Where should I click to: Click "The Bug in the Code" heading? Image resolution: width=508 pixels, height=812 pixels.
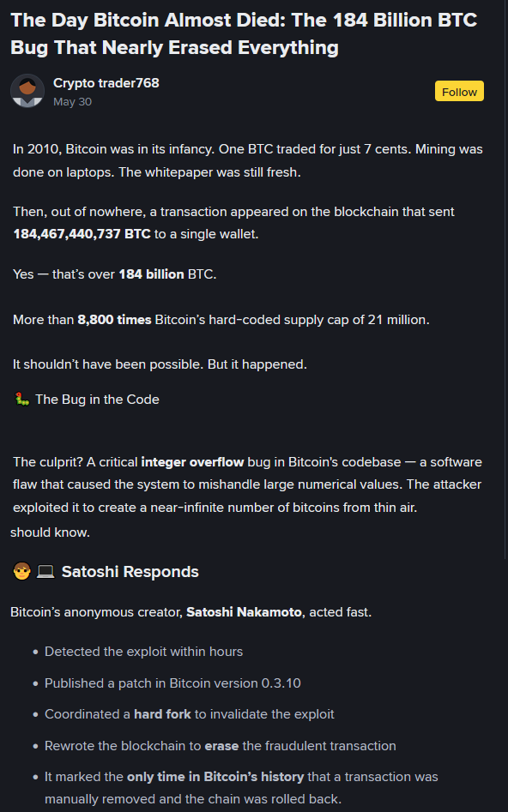[97, 400]
